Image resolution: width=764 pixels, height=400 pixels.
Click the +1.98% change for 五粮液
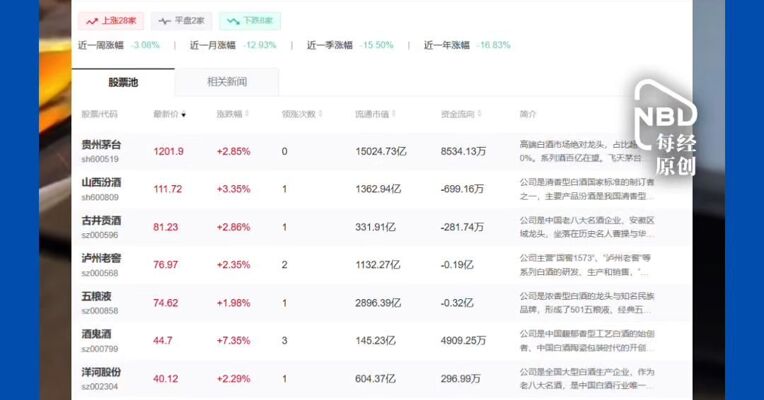tap(233, 303)
